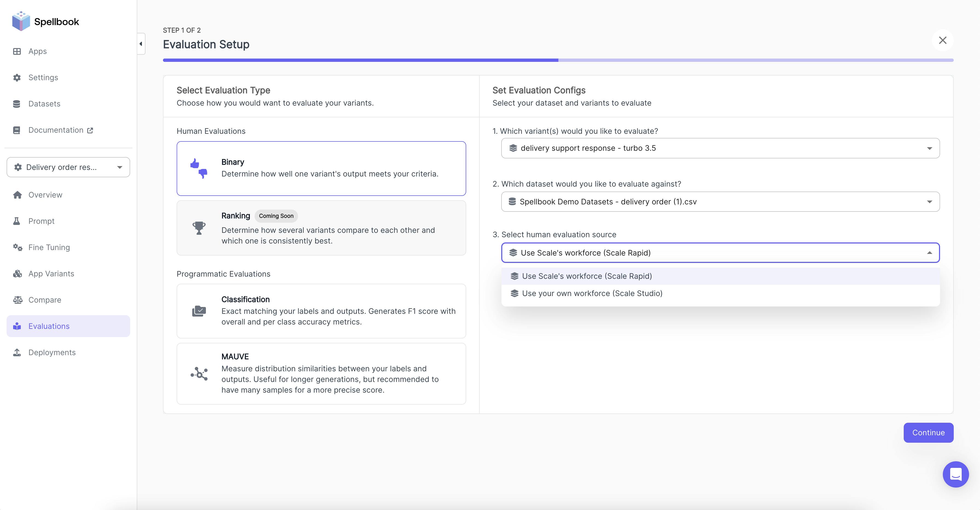Open the dataset selection dropdown
This screenshot has width=980, height=510.
click(720, 202)
